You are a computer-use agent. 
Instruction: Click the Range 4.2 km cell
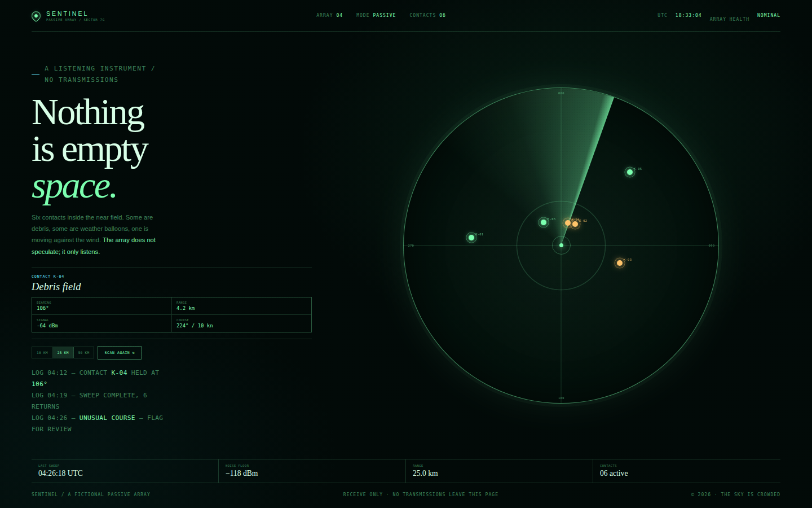pos(241,306)
